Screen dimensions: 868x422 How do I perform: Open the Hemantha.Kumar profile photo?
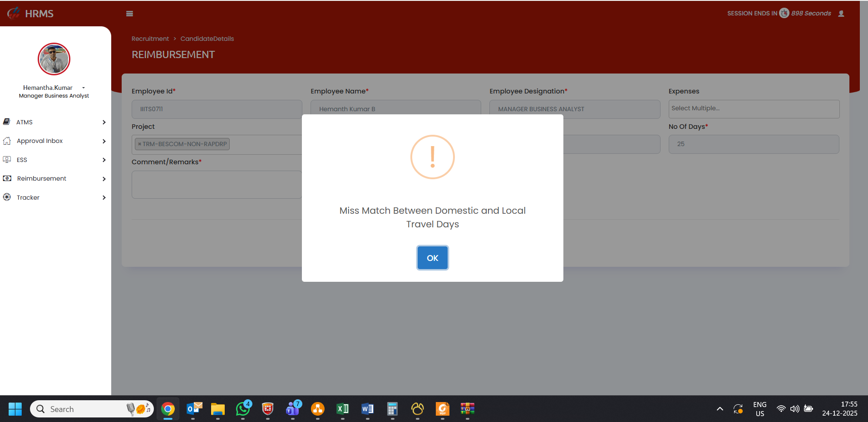point(54,59)
